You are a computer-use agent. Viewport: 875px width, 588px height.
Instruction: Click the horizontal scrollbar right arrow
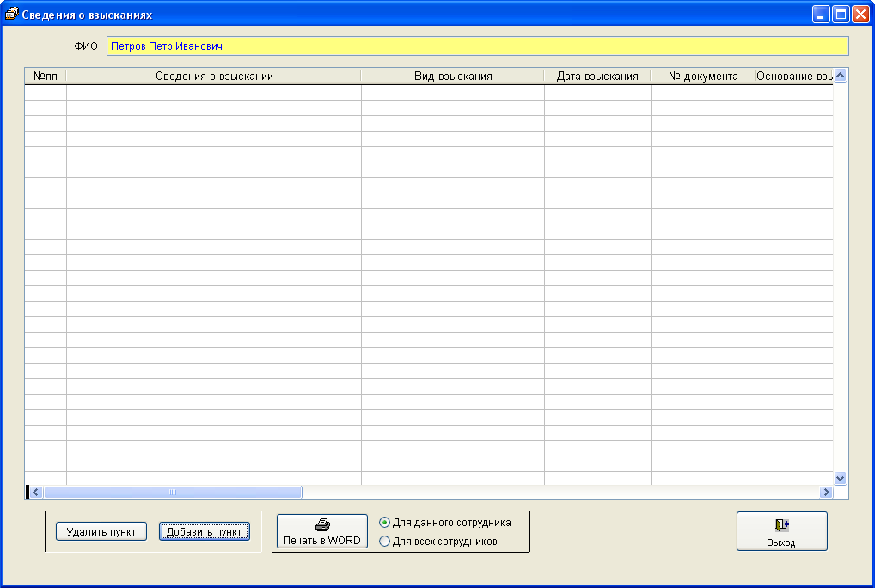[827, 492]
